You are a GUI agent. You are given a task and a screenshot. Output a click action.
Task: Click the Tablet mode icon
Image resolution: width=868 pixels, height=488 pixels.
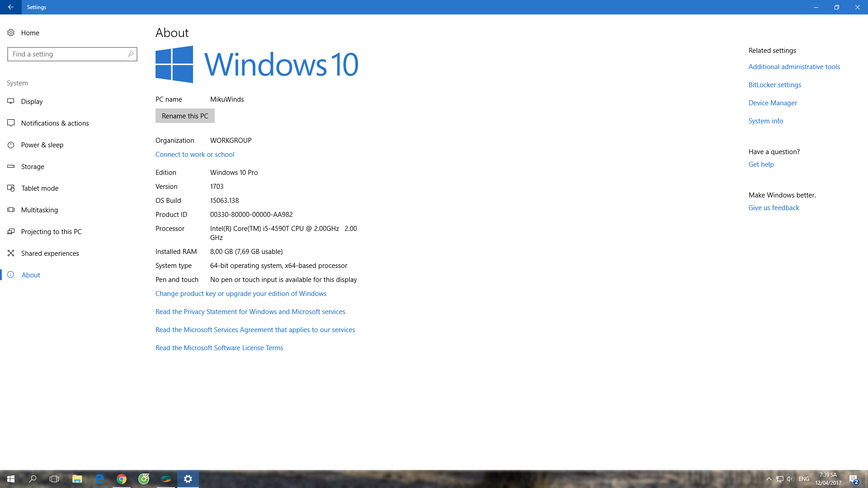[x=11, y=188]
